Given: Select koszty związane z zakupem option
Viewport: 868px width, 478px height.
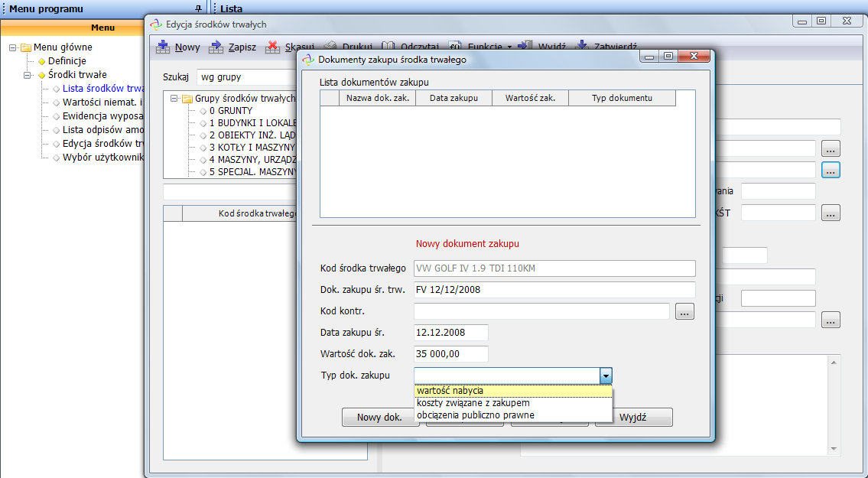Looking at the screenshot, I should point(514,403).
